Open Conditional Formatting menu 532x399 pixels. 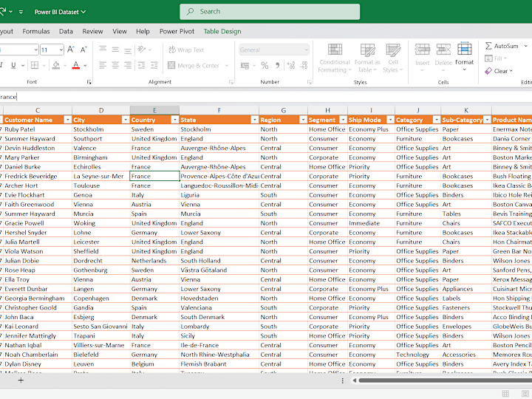pos(335,58)
